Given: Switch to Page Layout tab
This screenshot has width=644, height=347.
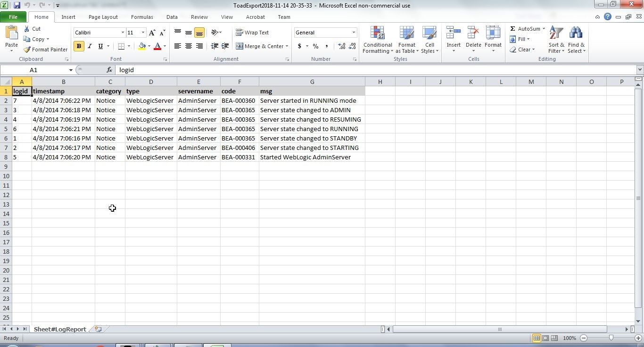Looking at the screenshot, I should [103, 17].
